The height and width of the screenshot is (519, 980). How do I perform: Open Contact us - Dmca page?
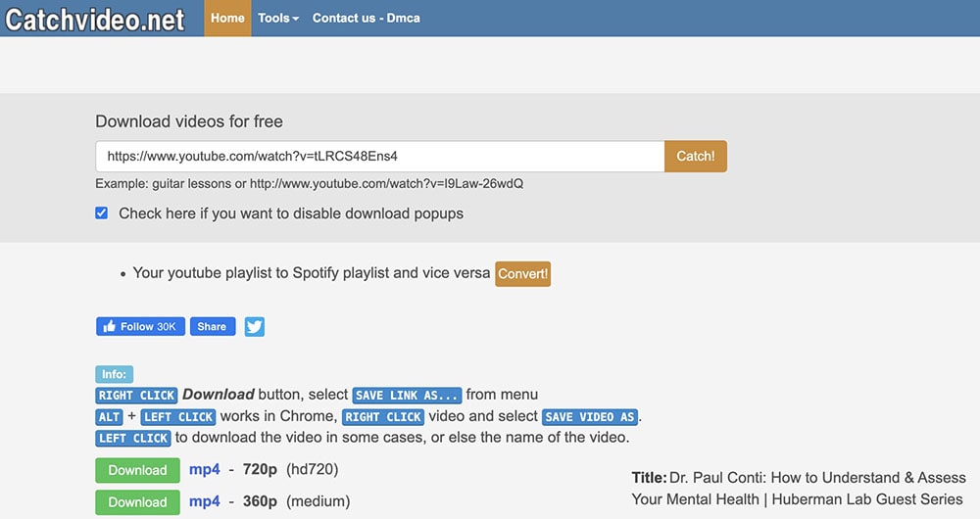[x=366, y=18]
